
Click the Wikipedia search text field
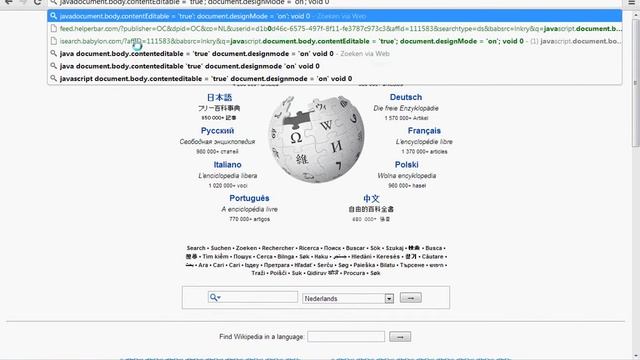click(253, 297)
